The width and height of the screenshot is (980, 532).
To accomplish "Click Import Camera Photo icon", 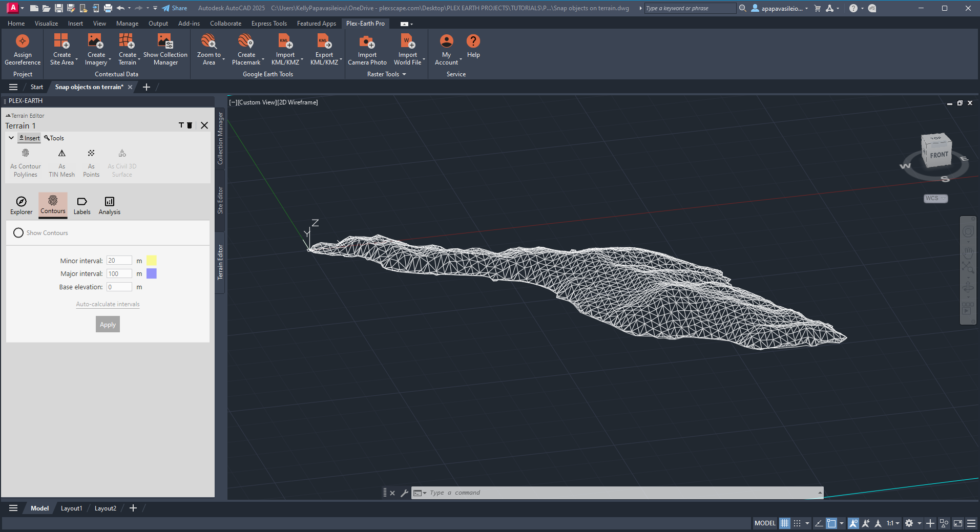I will pos(367,41).
